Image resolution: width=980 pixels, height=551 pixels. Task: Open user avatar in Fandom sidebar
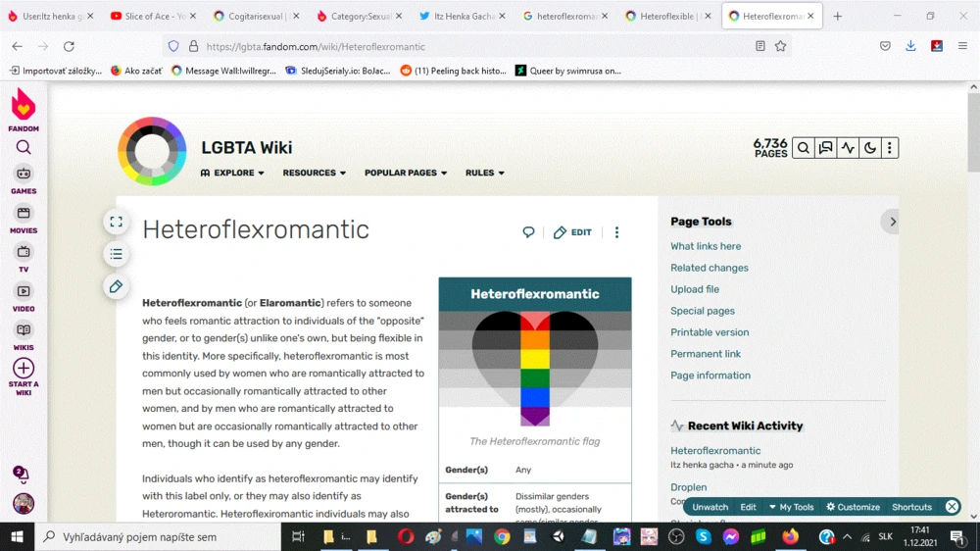[24, 504]
